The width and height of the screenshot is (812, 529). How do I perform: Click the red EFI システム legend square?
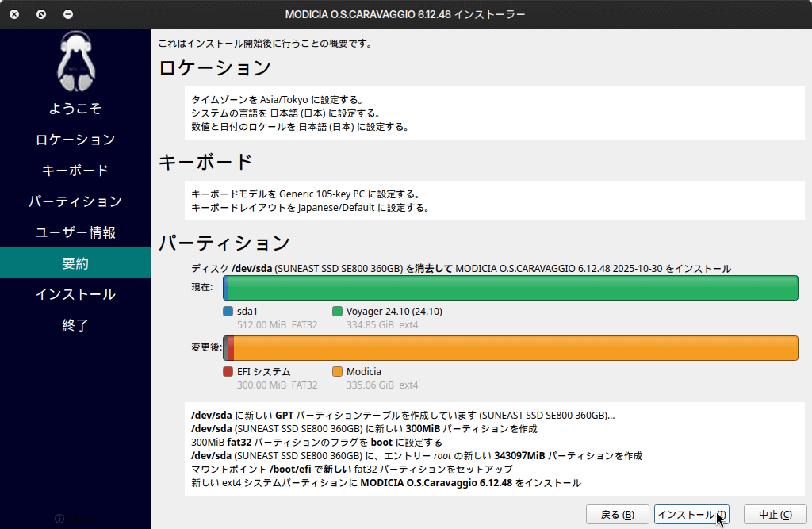pyautogui.click(x=228, y=372)
